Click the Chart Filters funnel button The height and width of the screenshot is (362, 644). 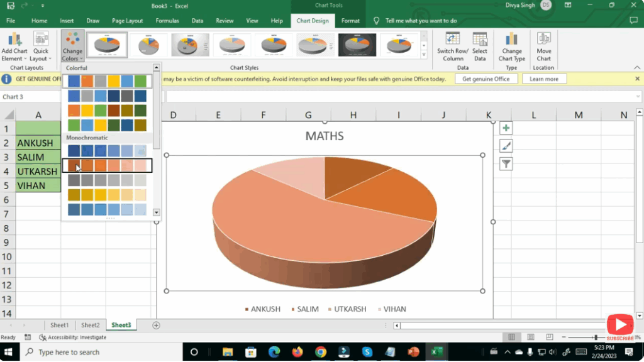tap(506, 164)
